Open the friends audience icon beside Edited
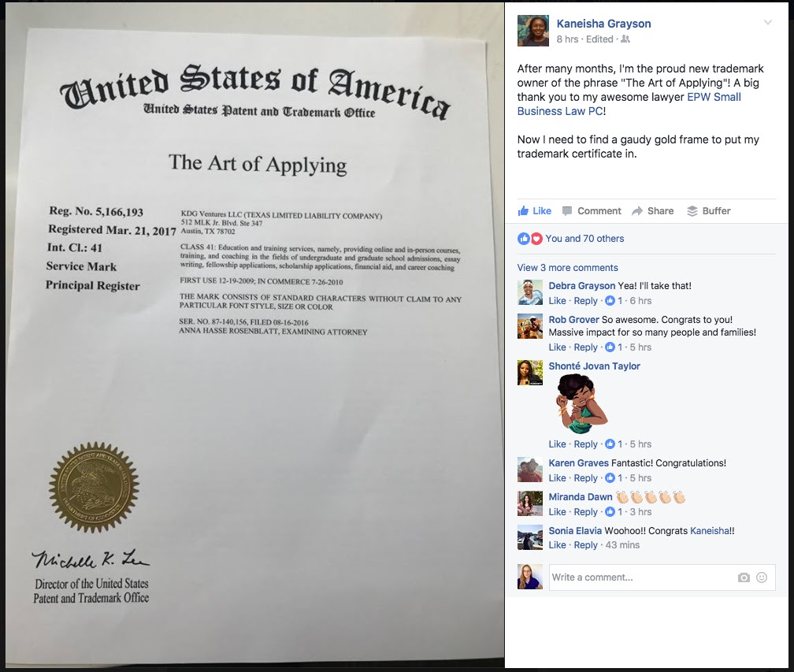This screenshot has height=672, width=794. point(625,39)
